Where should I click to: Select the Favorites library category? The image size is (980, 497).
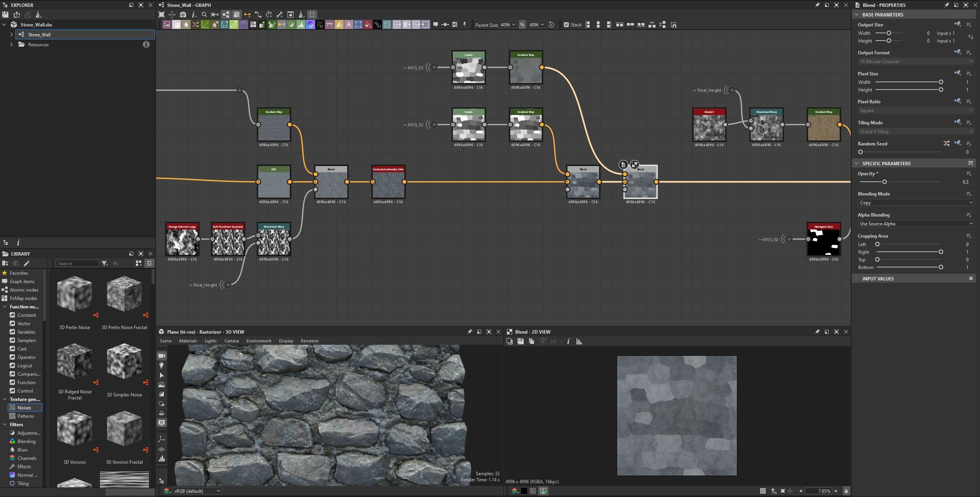19,273
